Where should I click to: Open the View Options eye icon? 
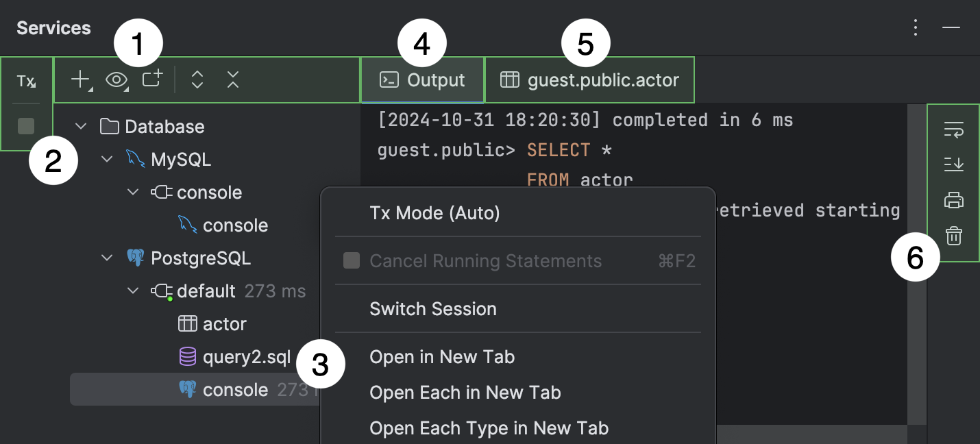(117, 80)
